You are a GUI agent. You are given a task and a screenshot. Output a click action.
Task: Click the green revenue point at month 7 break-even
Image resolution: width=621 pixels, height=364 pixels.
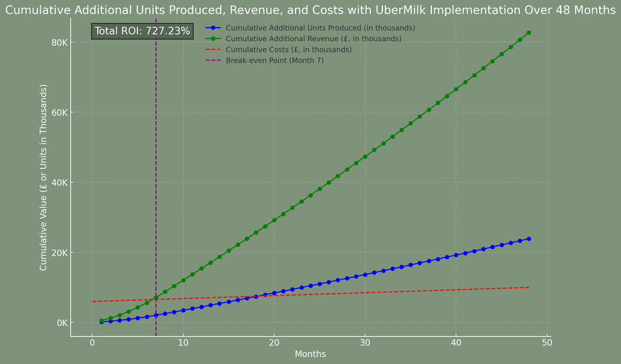156,297
